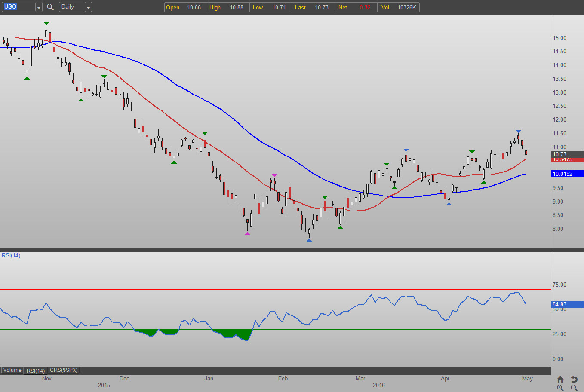The image size is (584, 392).
Task: Click the blue 10.0192 moving average label
Action: 567,174
